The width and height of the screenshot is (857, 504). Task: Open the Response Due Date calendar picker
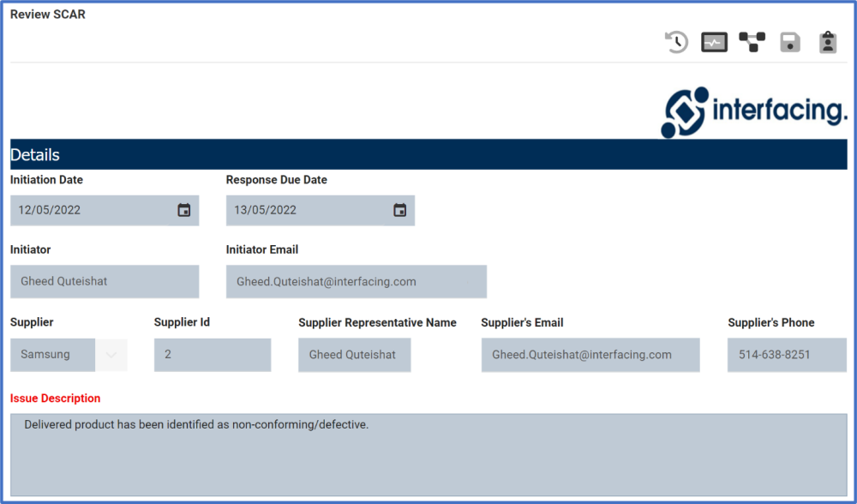(400, 210)
